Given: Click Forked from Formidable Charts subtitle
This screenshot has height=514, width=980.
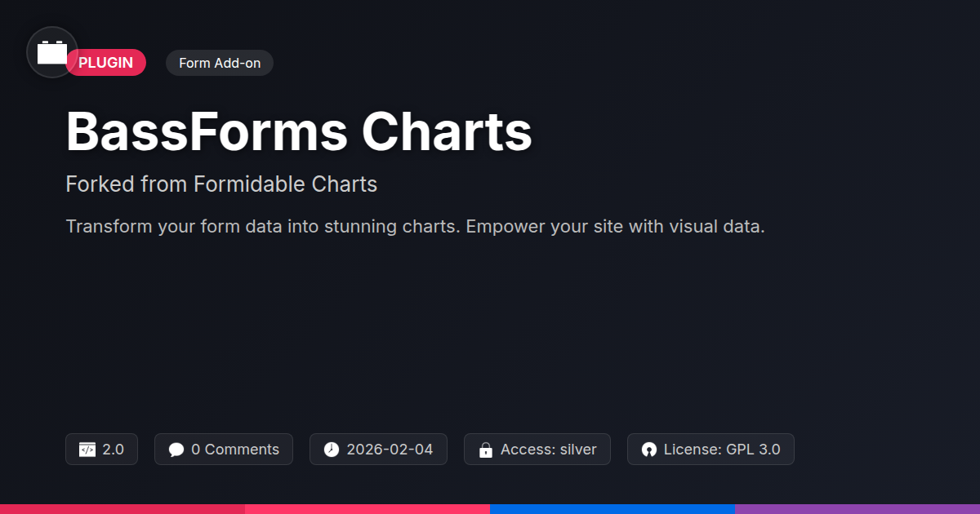Looking at the screenshot, I should coord(221,184).
